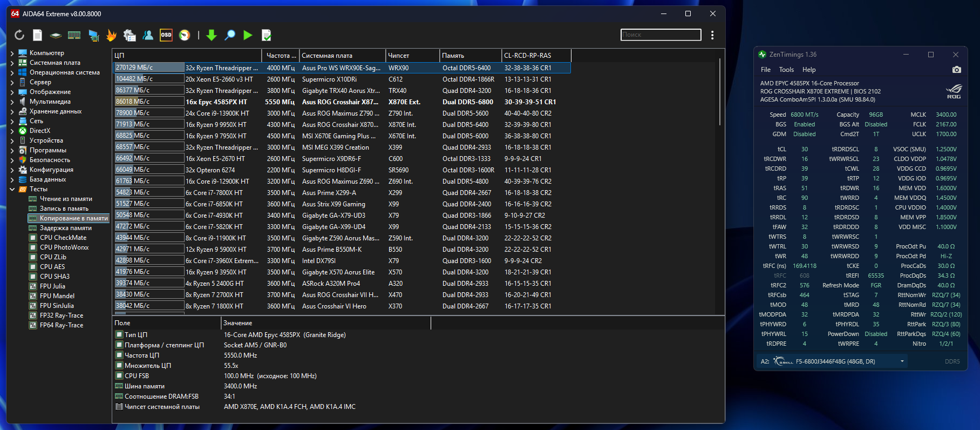This screenshot has height=430, width=980.
Task: Take a screenshot with ZenTimings camera icon
Action: point(956,70)
